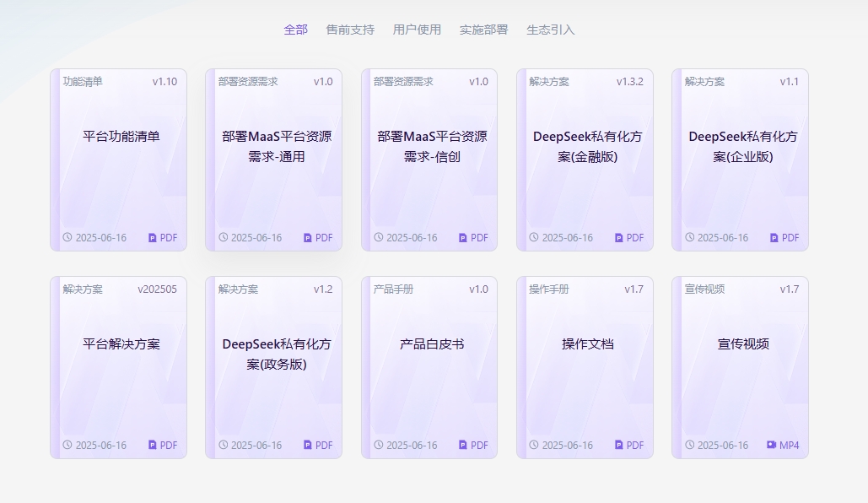Click 部署资源需求 label on 信创 card

tap(403, 81)
